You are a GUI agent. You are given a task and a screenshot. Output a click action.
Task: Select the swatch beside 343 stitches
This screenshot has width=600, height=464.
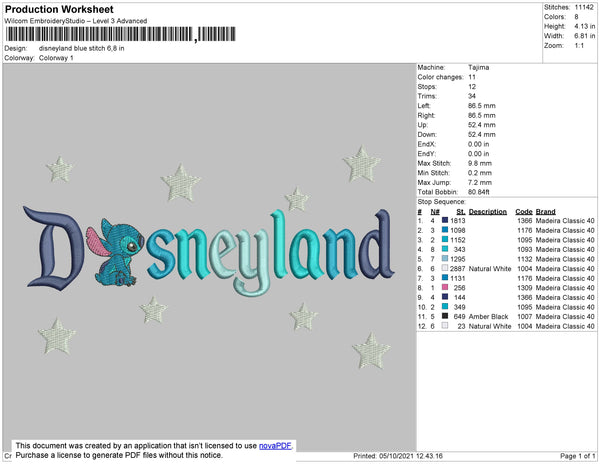point(445,249)
